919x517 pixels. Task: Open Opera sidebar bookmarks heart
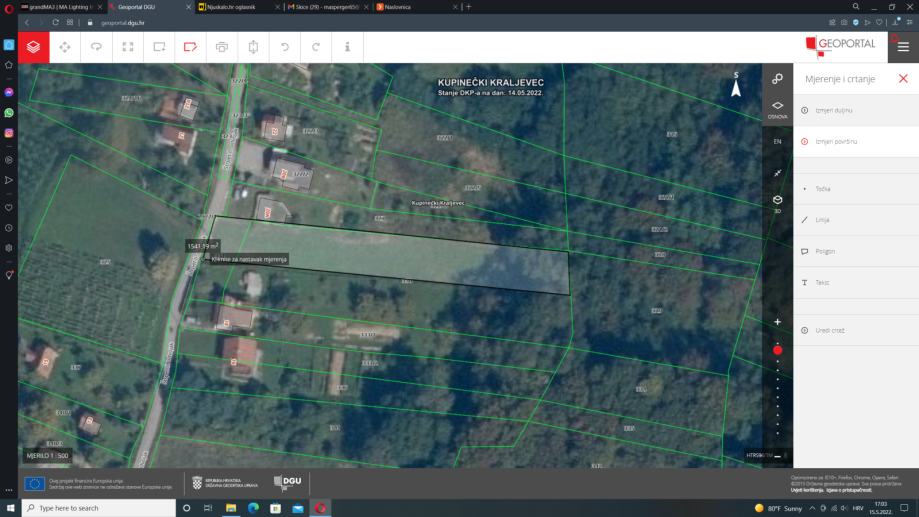tap(9, 208)
